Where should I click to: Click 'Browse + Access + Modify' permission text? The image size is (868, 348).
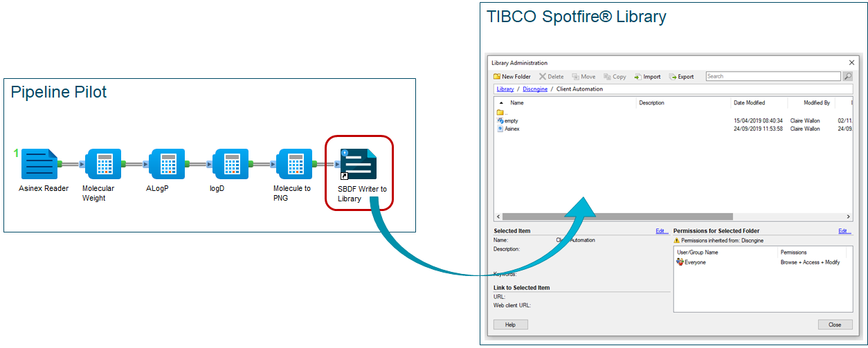(811, 262)
